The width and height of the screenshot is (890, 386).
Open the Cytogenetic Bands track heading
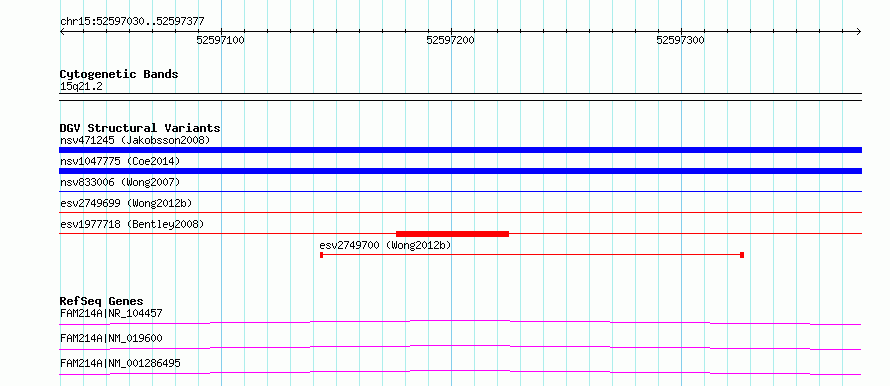pyautogui.click(x=119, y=74)
